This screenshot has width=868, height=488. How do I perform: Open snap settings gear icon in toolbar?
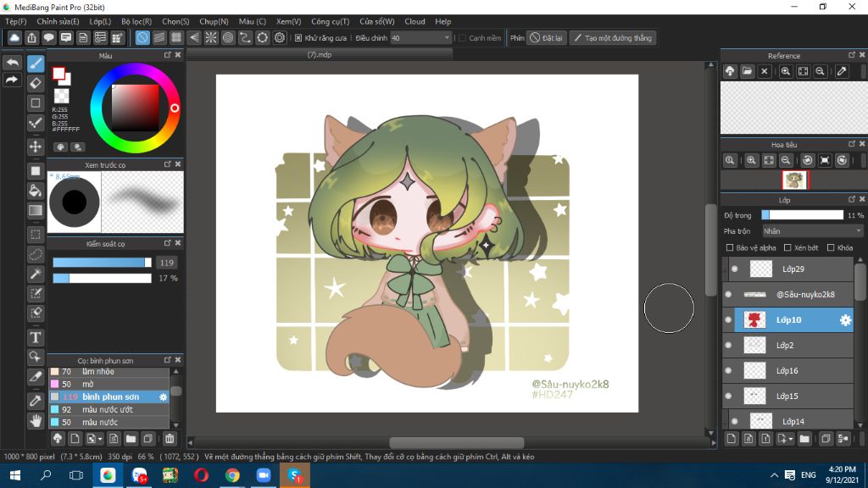pos(280,37)
